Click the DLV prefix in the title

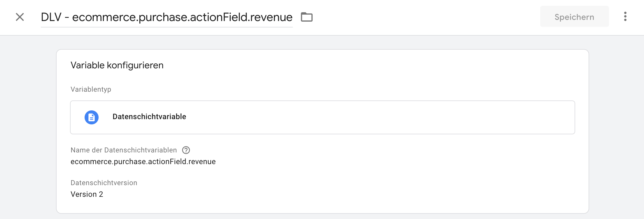click(51, 17)
